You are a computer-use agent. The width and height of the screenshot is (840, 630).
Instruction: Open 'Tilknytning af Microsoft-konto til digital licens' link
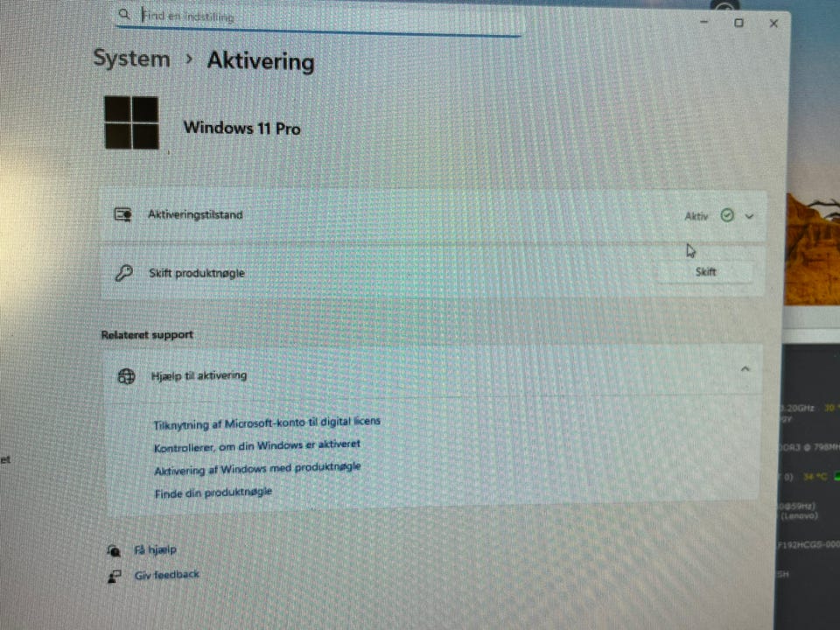point(267,423)
